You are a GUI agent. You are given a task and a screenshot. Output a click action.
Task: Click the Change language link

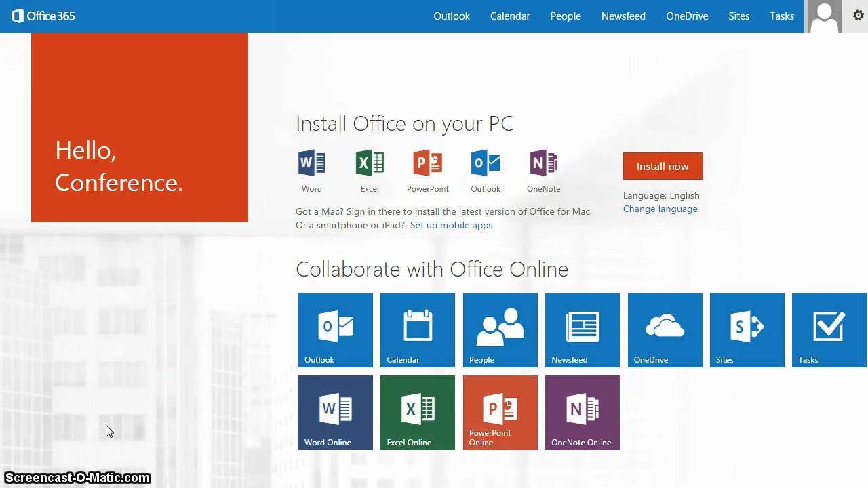pyautogui.click(x=660, y=209)
